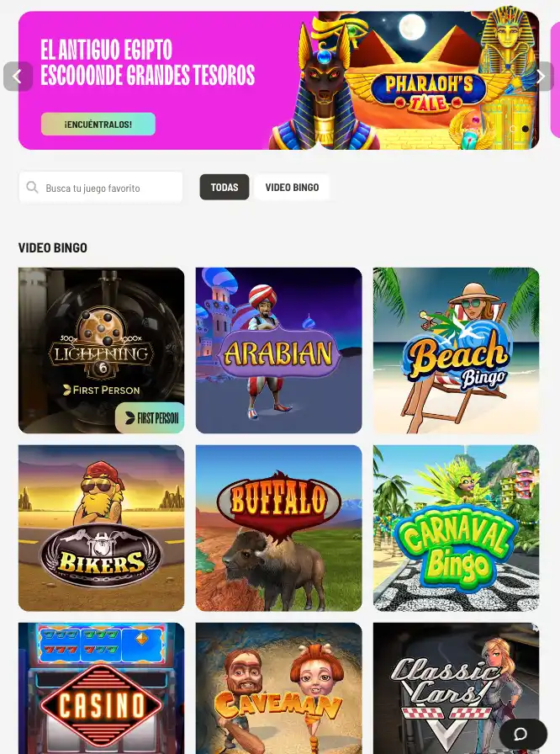Open the live chat bubble icon

(523, 734)
